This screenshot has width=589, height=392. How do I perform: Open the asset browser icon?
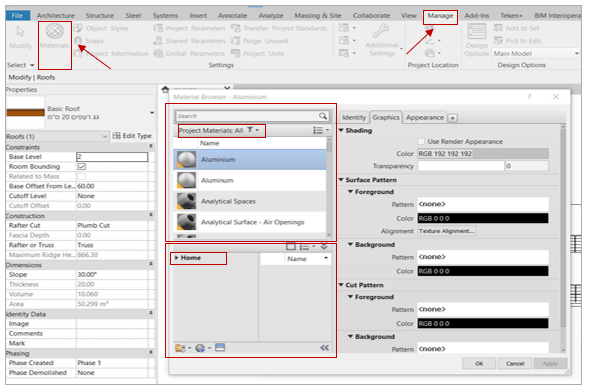click(220, 348)
